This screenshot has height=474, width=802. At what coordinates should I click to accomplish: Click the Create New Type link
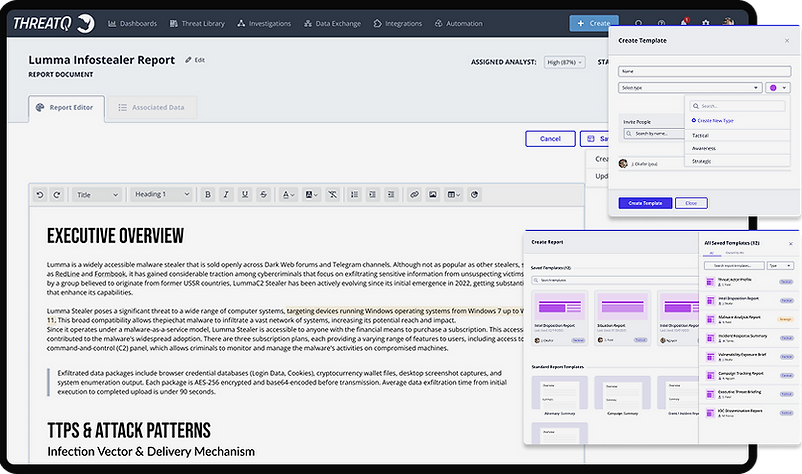click(712, 121)
